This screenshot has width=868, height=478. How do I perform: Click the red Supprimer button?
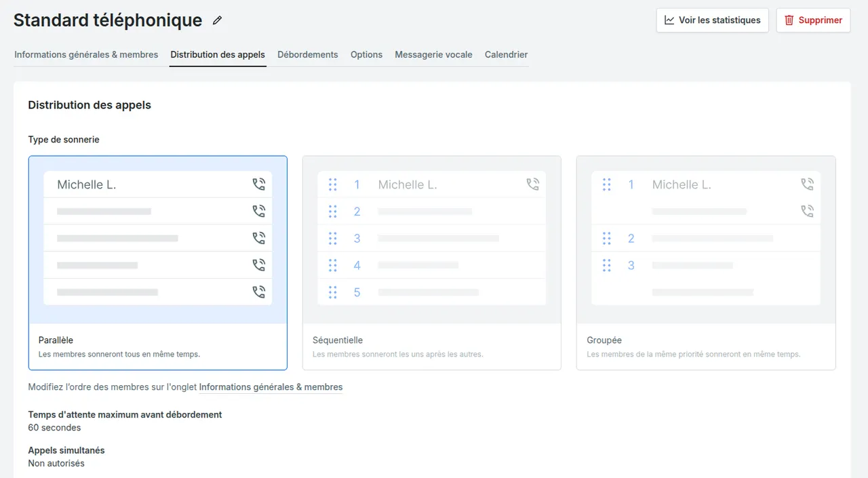pyautogui.click(x=813, y=20)
